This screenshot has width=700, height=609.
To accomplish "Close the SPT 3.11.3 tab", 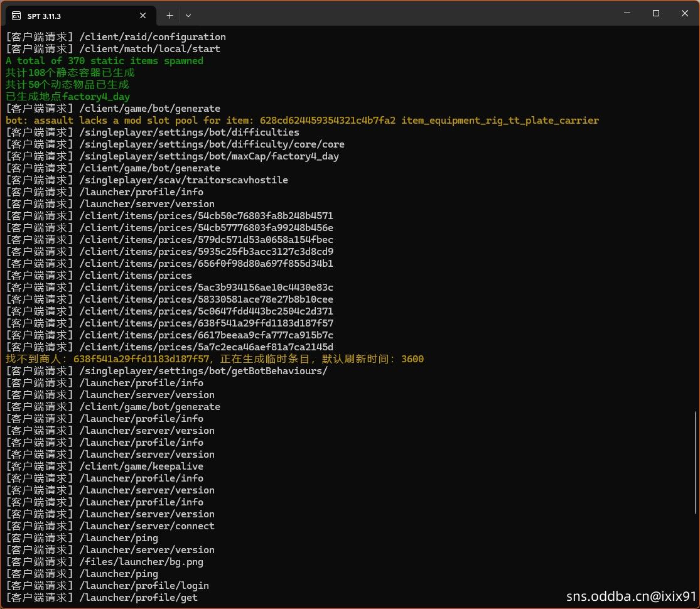I will point(143,16).
